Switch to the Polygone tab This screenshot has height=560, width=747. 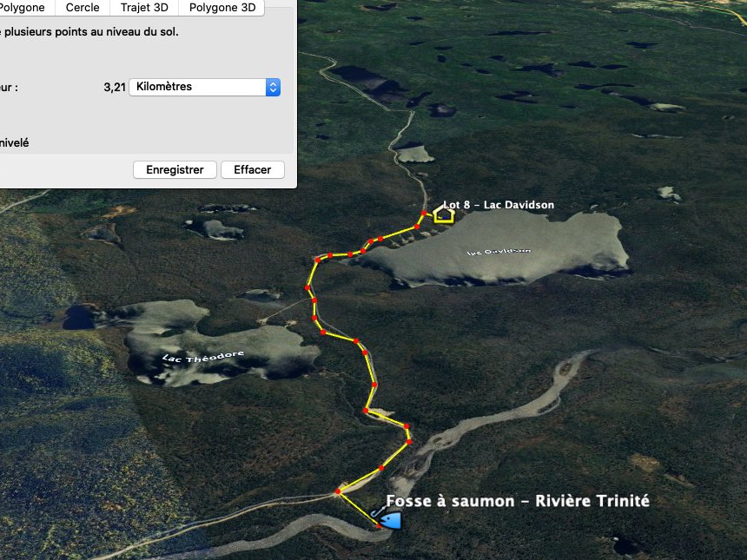[x=22, y=8]
